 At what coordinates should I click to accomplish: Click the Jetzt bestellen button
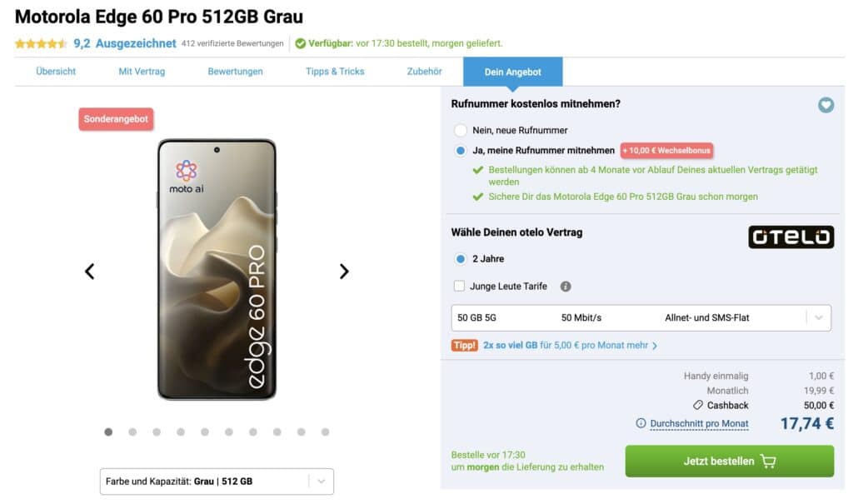[x=729, y=461]
